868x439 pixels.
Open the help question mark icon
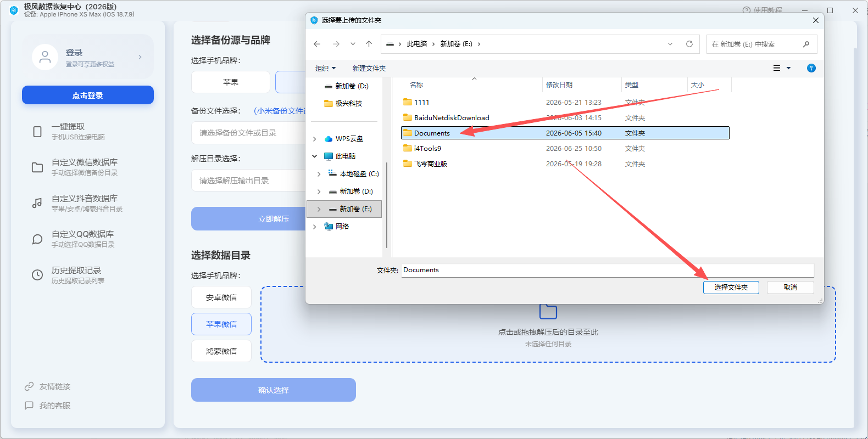(x=811, y=68)
